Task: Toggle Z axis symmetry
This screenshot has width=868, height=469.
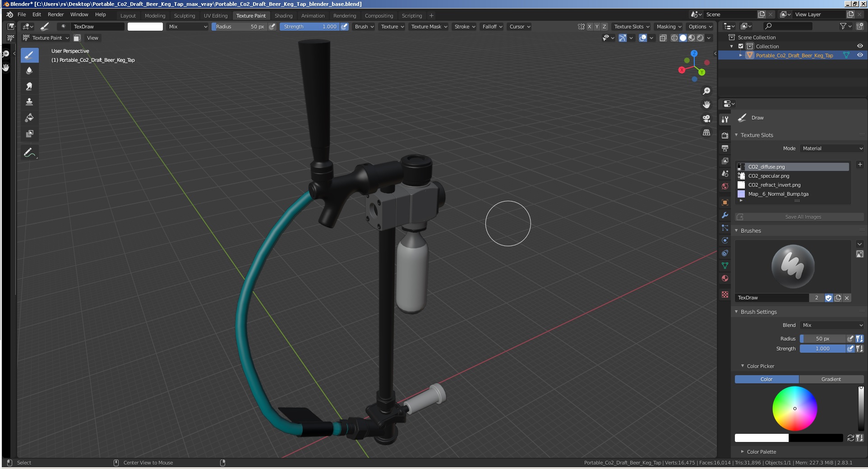Action: pos(605,27)
